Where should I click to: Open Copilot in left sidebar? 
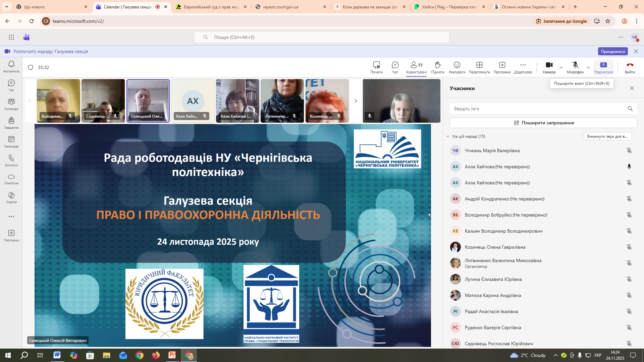pyautogui.click(x=11, y=197)
